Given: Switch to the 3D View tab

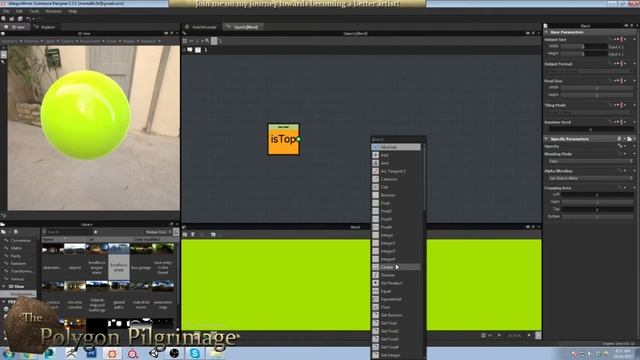Looking at the screenshot, I should pos(15,27).
